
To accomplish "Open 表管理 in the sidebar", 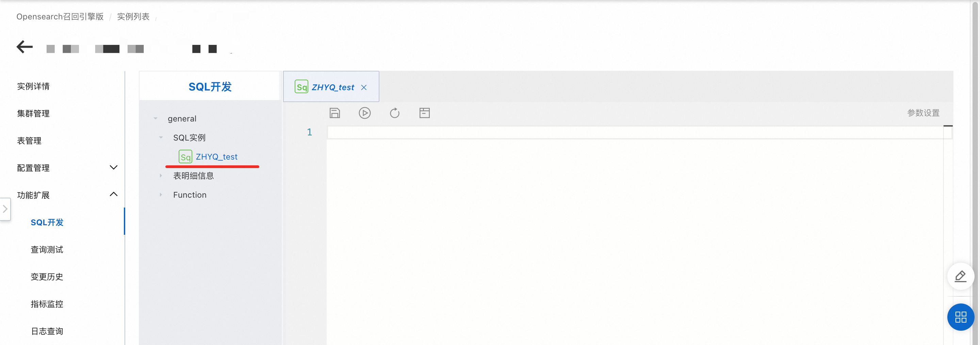I will point(29,141).
